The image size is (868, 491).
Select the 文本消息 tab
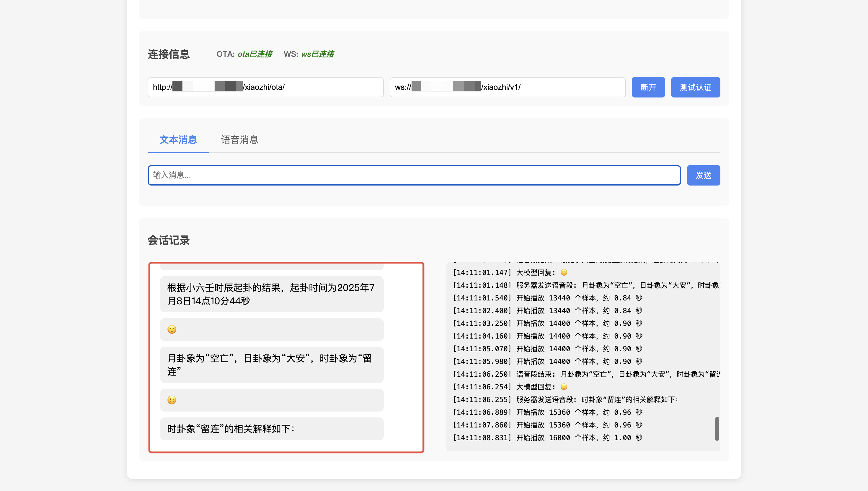coord(178,140)
